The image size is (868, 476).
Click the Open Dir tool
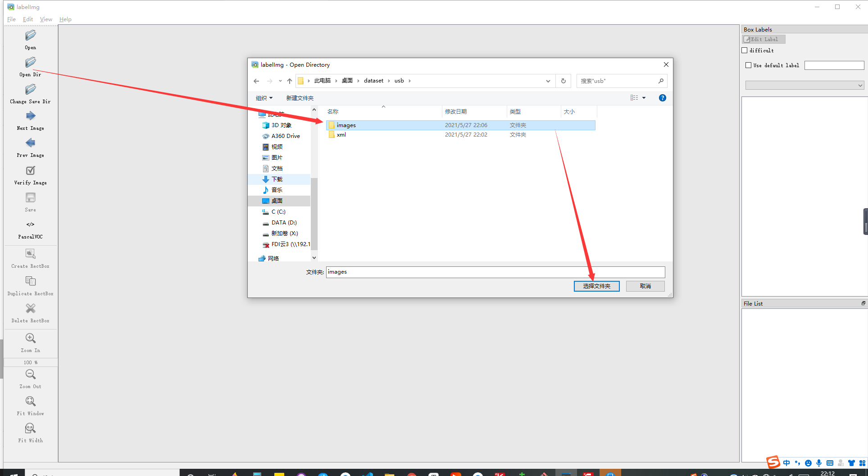point(30,67)
